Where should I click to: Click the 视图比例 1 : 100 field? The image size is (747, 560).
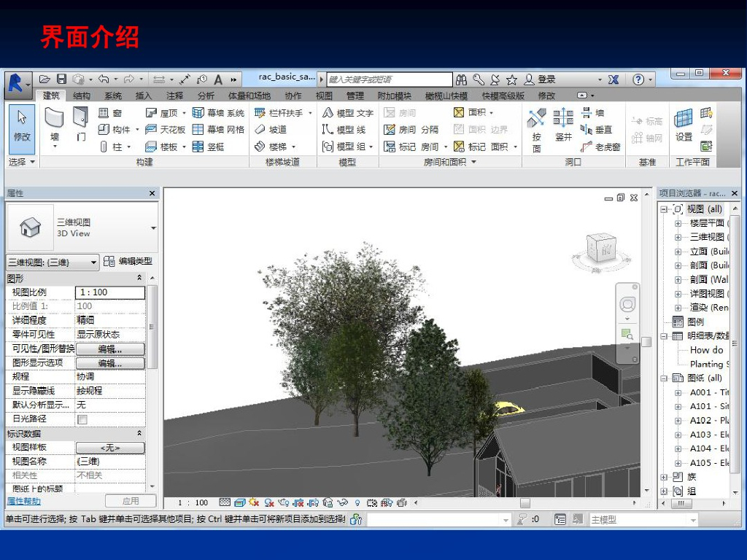pyautogui.click(x=109, y=292)
